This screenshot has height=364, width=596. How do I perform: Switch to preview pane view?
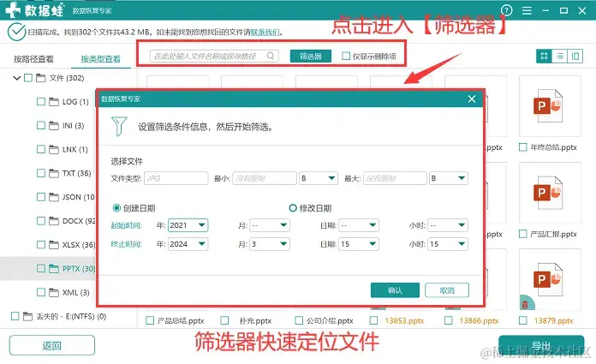tap(575, 57)
